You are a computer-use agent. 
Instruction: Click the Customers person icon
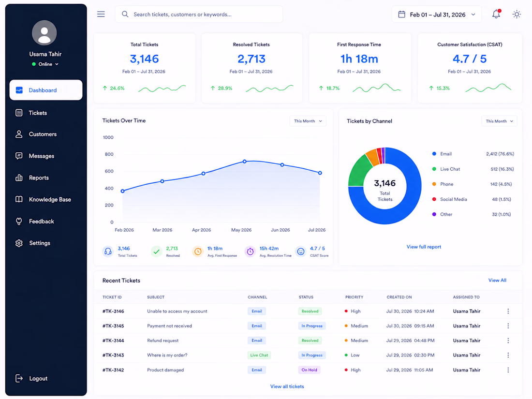pos(19,134)
